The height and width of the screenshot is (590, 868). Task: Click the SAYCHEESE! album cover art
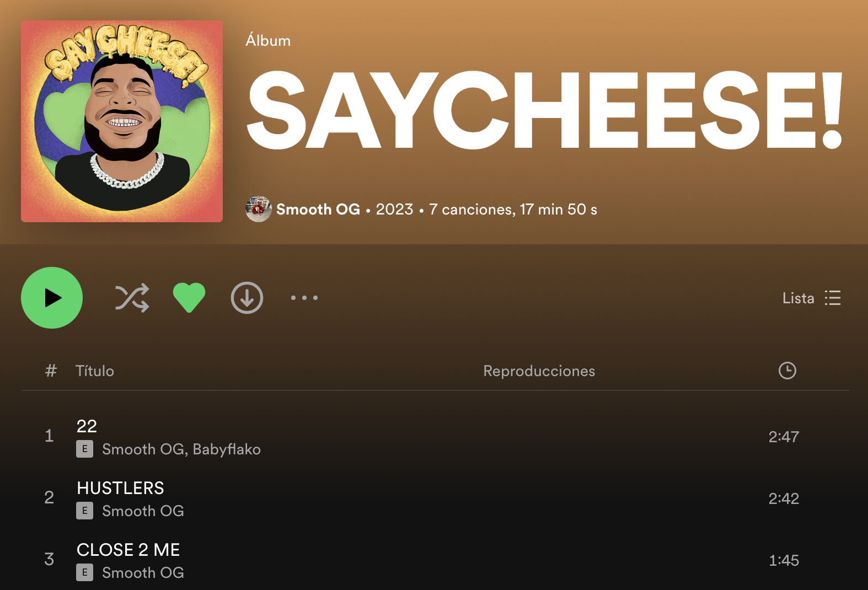pos(122,121)
